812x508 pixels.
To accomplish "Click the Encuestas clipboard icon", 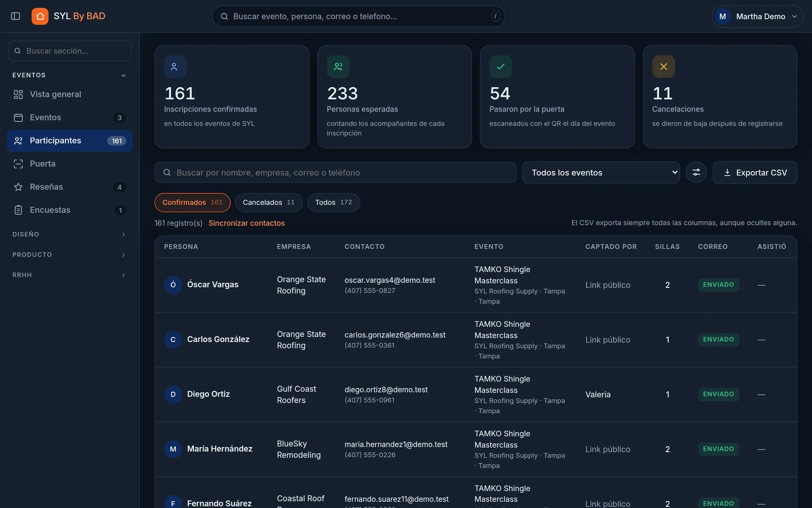I will 18,210.
